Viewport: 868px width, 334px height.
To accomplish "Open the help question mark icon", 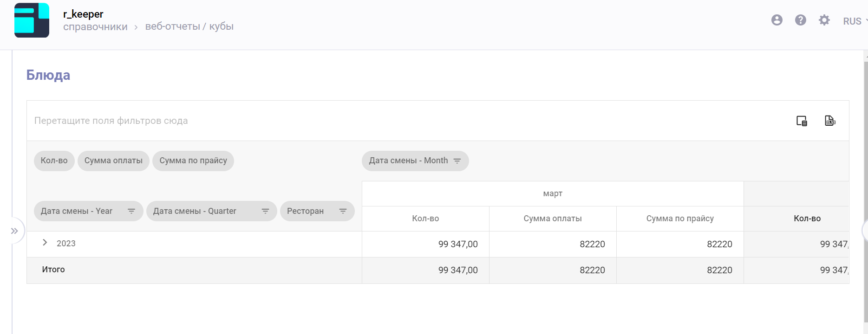I will [x=800, y=20].
